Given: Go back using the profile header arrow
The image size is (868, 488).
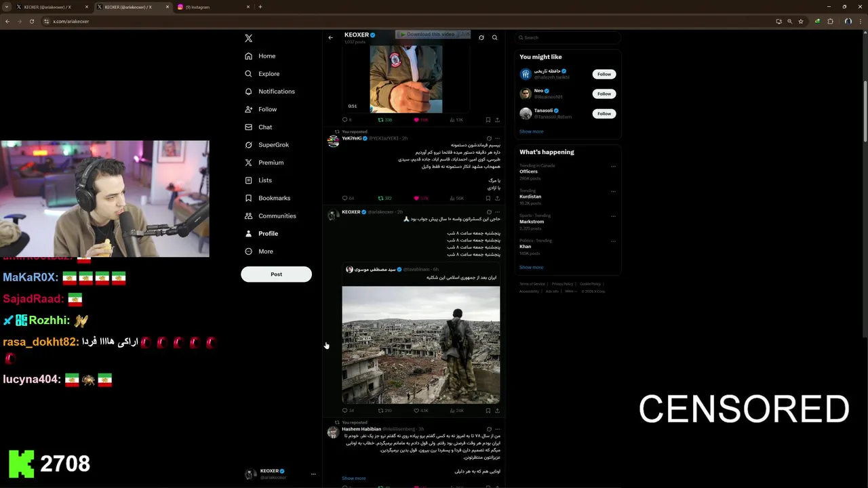Looking at the screenshot, I should [x=330, y=38].
